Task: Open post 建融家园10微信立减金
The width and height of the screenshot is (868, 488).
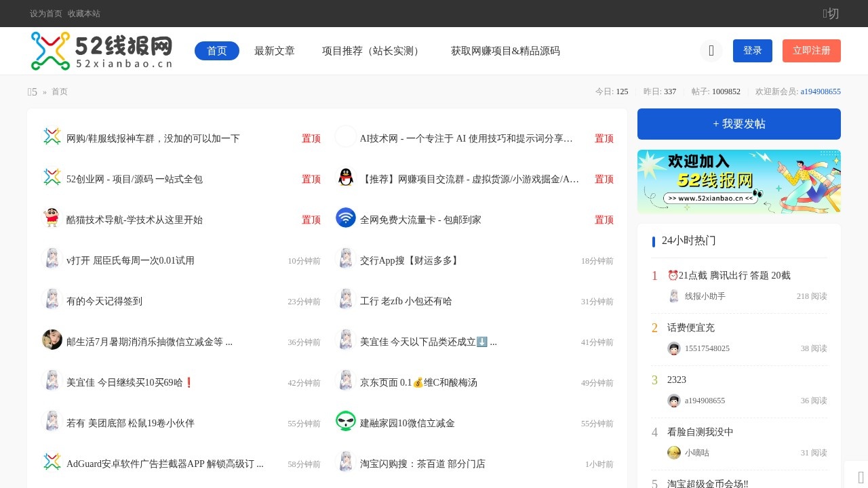Action: point(408,423)
